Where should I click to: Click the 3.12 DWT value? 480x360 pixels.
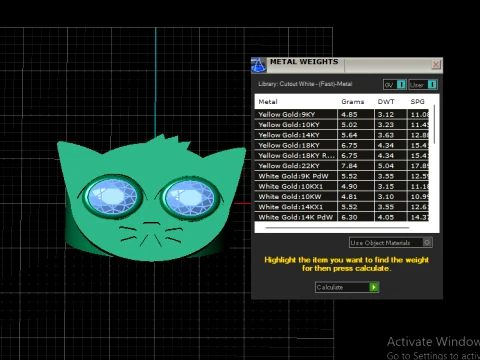(386, 114)
